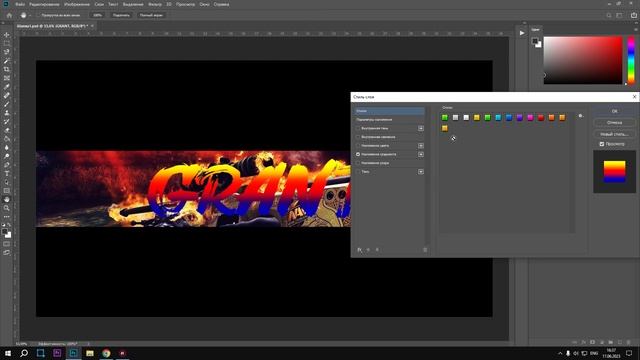
Task: Click Новый стиль... button
Action: click(x=614, y=134)
